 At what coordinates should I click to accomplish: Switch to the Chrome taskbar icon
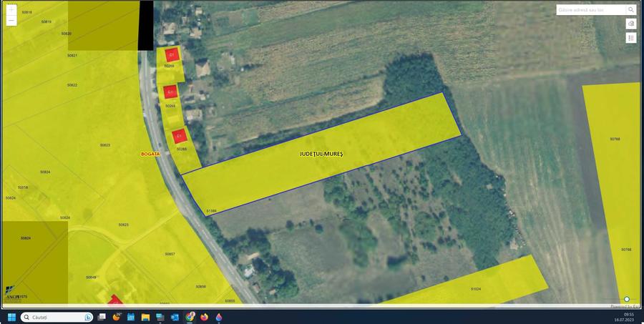click(190, 317)
